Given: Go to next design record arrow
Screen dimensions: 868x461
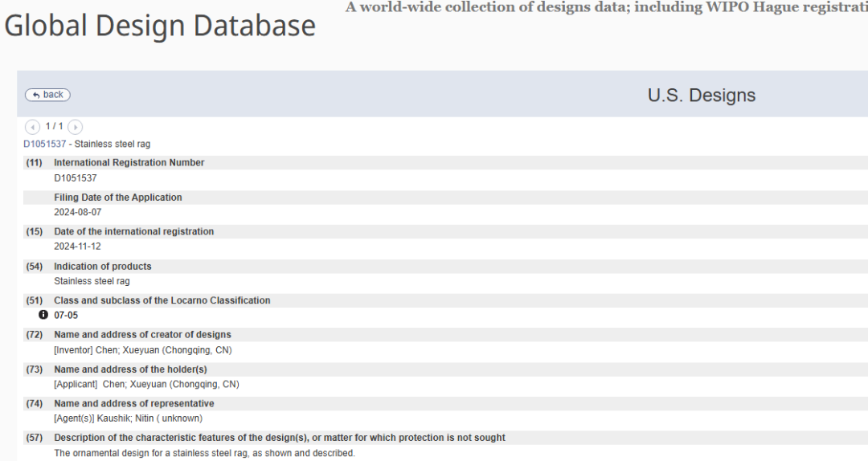Looking at the screenshot, I should pos(75,127).
